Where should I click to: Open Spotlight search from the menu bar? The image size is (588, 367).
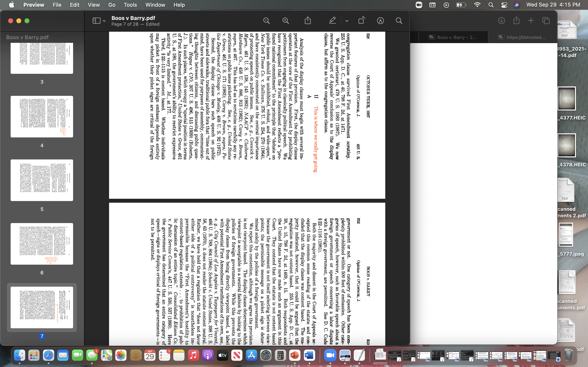tap(491, 5)
